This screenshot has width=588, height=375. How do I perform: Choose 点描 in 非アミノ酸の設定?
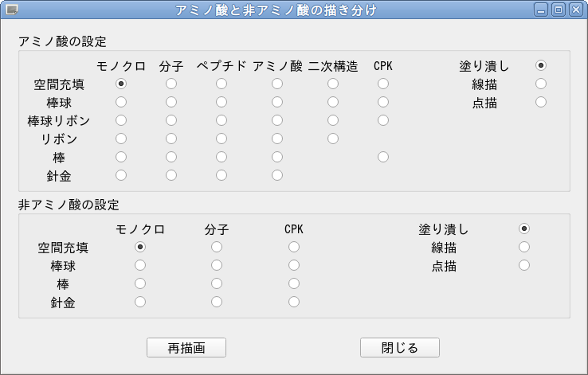tap(524, 265)
